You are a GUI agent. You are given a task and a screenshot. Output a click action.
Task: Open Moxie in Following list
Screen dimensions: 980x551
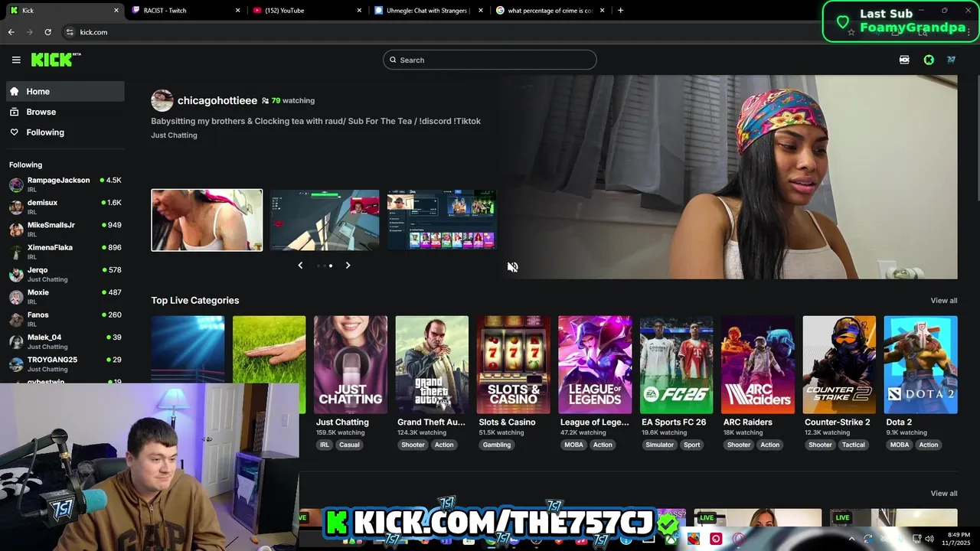65,296
